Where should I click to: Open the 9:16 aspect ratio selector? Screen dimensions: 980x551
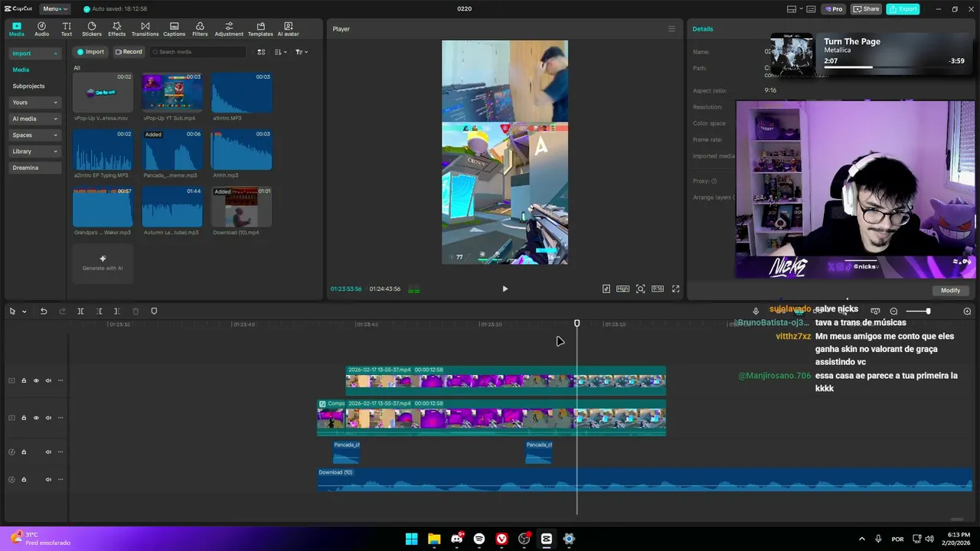tap(658, 289)
